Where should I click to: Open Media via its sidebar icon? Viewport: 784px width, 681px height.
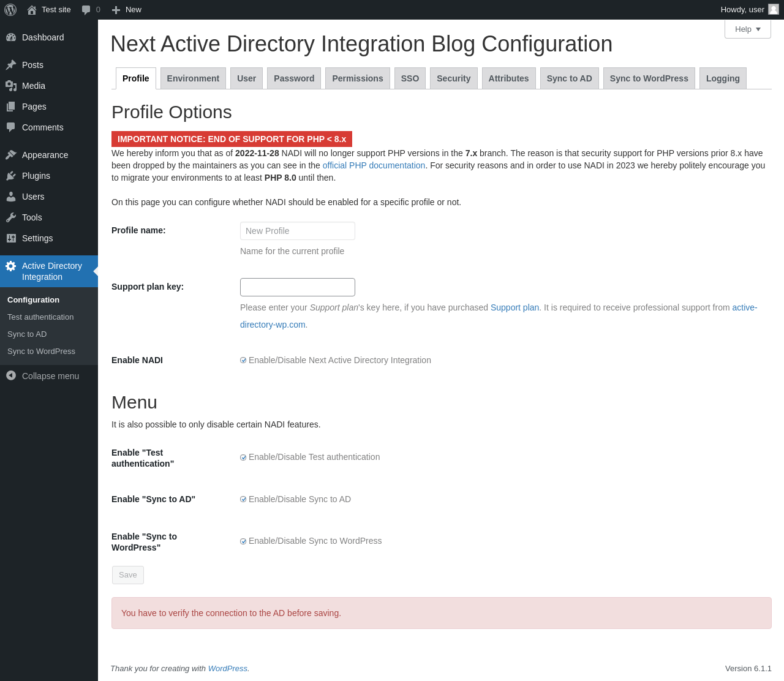click(11, 86)
